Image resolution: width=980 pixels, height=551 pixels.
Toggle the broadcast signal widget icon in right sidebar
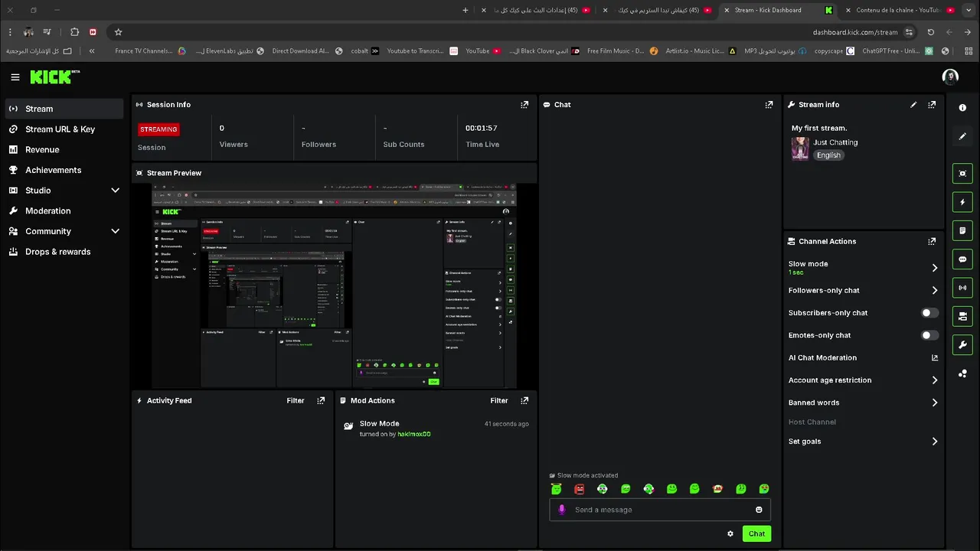[962, 288]
